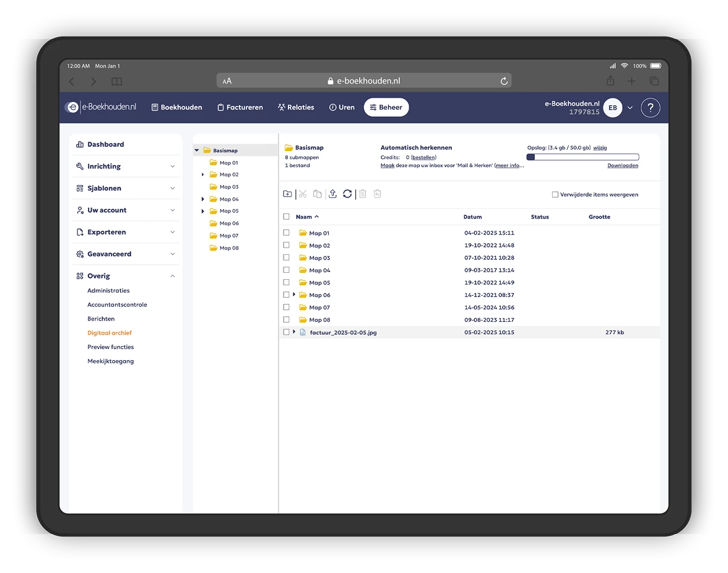Enable Verwijderde items weergeven checkbox
The image size is (728, 573).
[555, 194]
